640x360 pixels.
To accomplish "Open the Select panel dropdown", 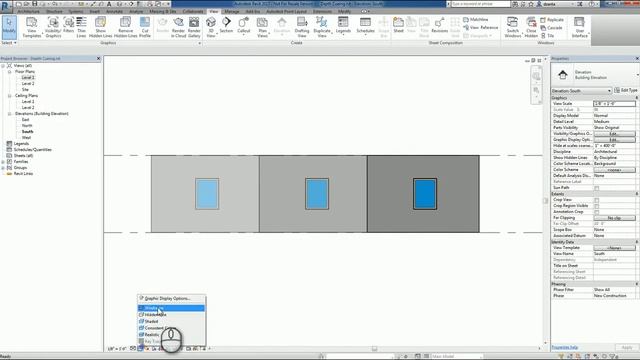I will (x=9, y=43).
